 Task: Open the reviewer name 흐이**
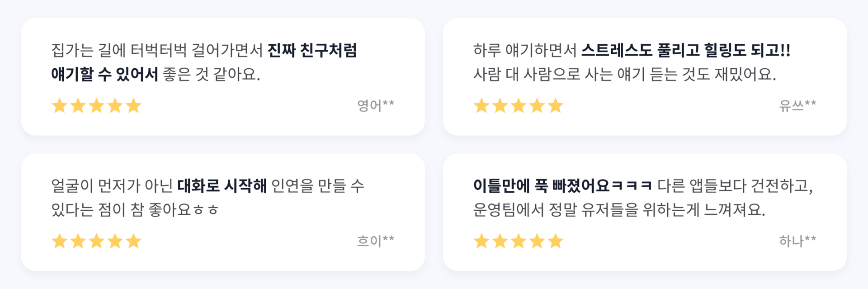376,241
